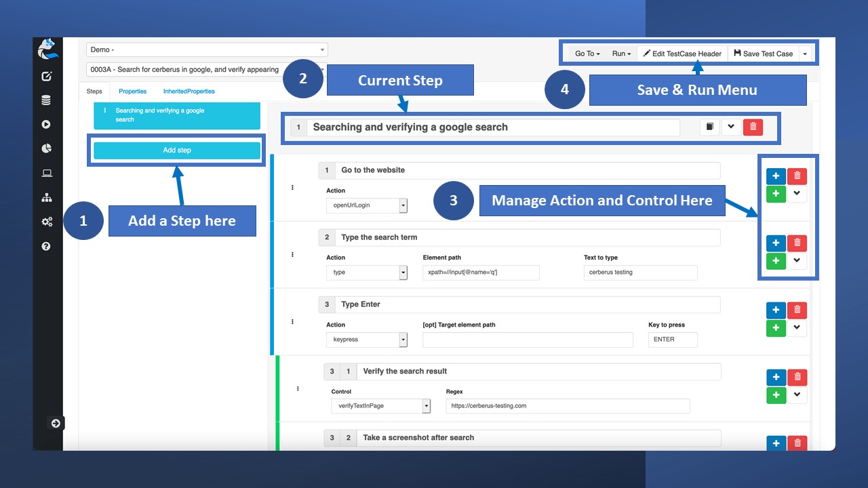Open the pie chart reporting icon
Screen dimensions: 868x488
(47, 148)
